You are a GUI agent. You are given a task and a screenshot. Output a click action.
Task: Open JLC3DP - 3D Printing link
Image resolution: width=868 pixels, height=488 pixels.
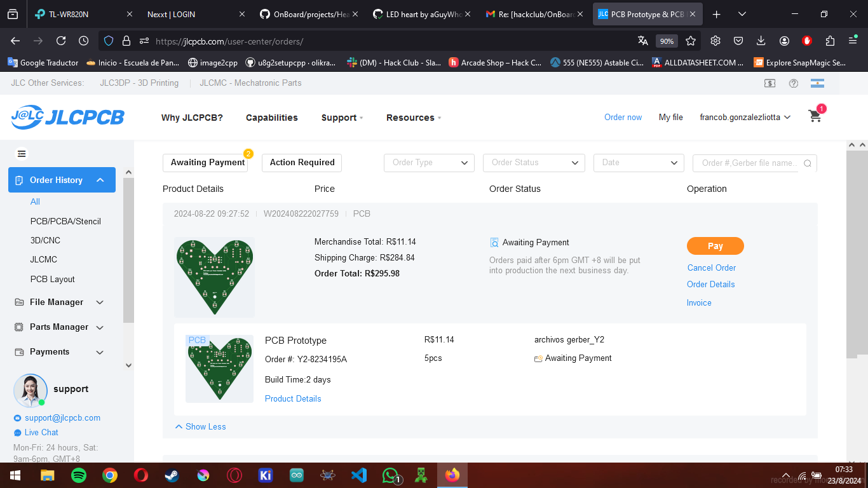click(x=139, y=83)
